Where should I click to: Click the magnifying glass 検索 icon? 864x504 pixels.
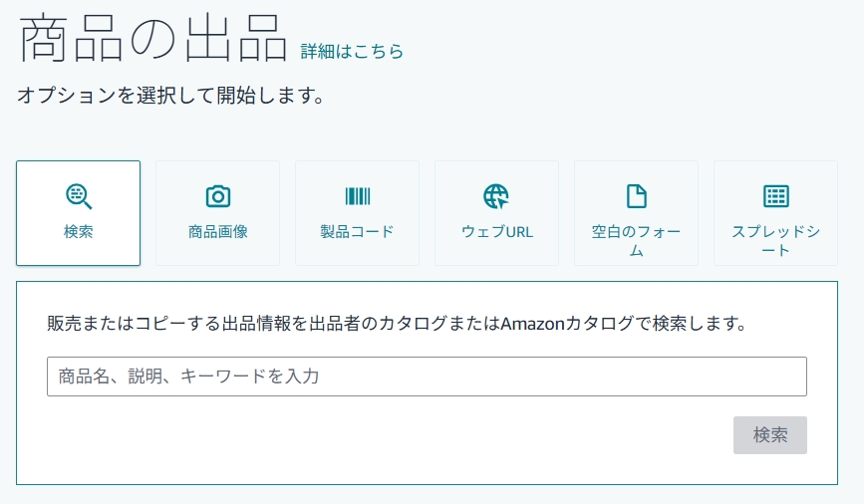pyautogui.click(x=79, y=196)
